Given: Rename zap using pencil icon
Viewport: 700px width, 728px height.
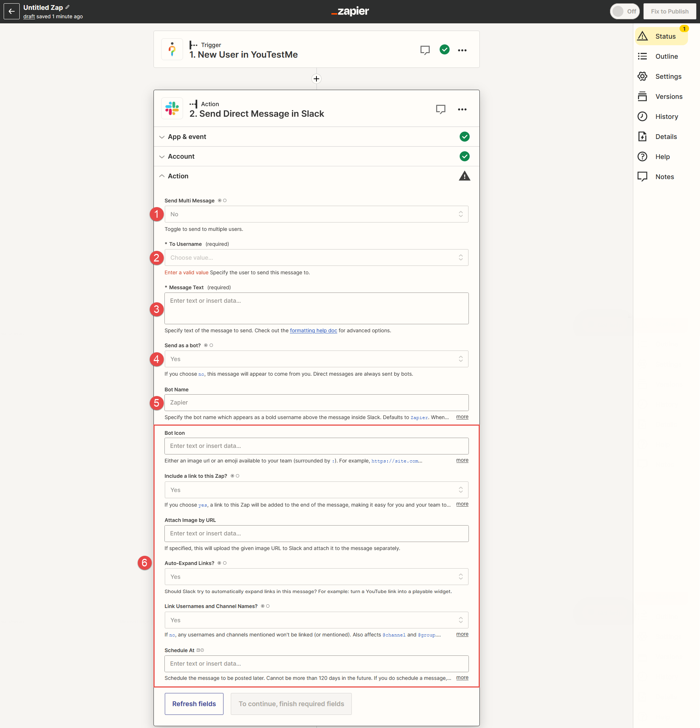Looking at the screenshot, I should tap(67, 7).
